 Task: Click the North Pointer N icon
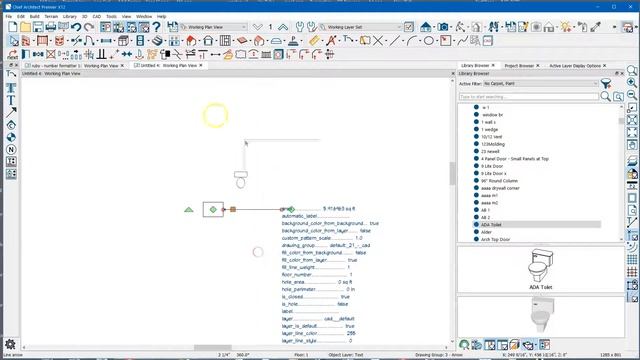tap(11, 149)
